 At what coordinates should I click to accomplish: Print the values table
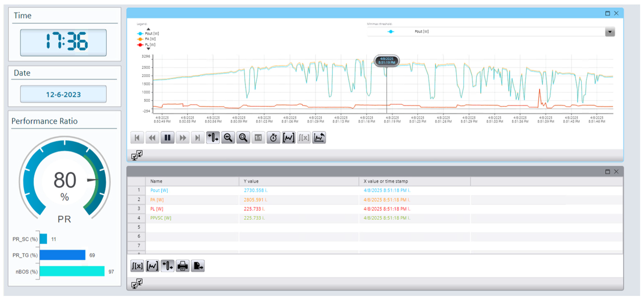(x=182, y=266)
